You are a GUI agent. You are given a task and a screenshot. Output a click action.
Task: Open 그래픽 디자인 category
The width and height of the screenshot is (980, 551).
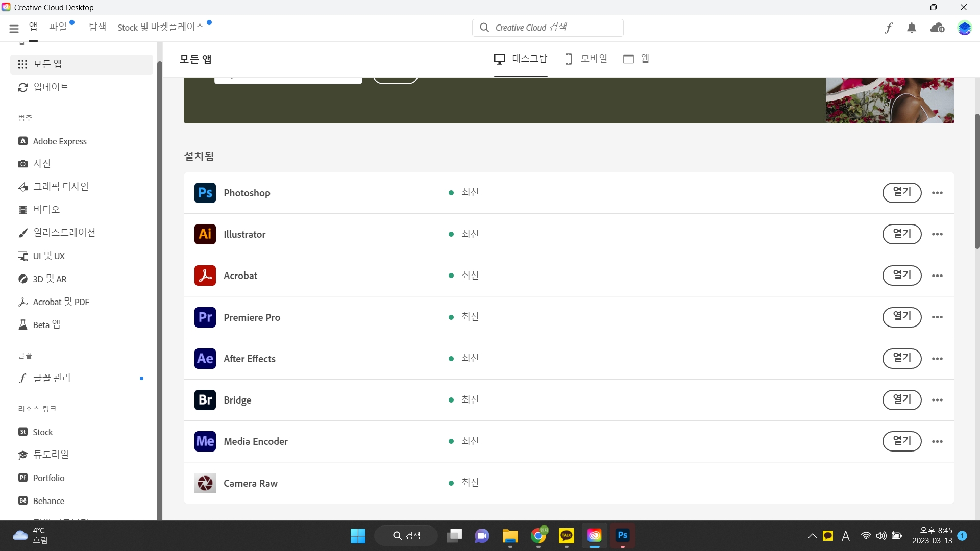[x=82, y=187]
